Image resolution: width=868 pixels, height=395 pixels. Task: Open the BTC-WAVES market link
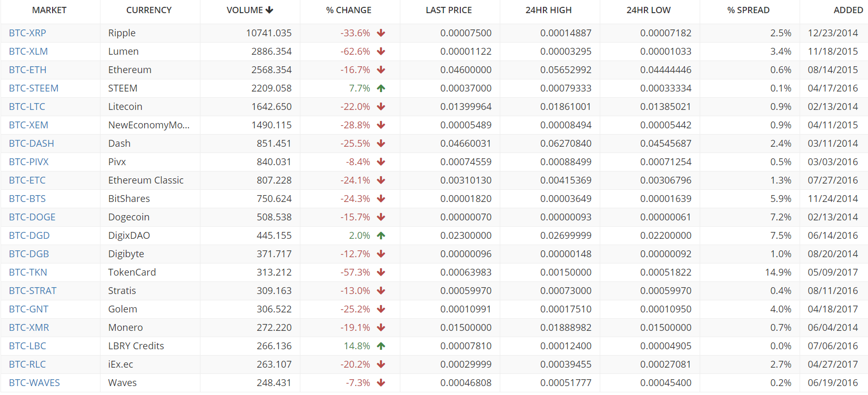point(34,383)
